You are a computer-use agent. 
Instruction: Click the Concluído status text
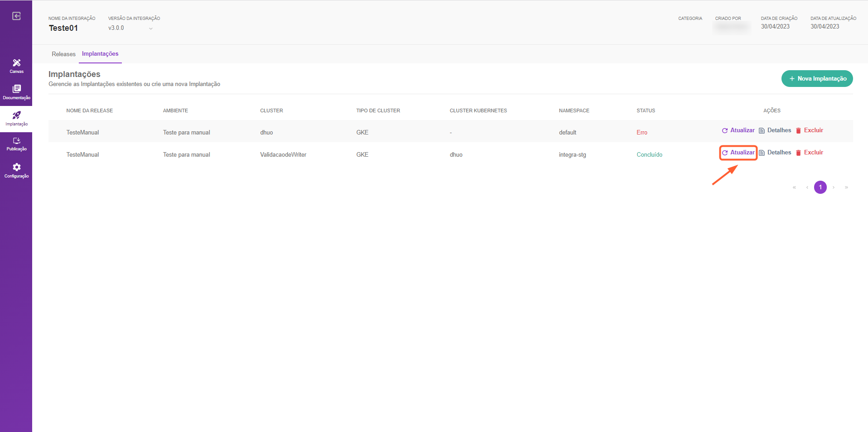click(649, 155)
